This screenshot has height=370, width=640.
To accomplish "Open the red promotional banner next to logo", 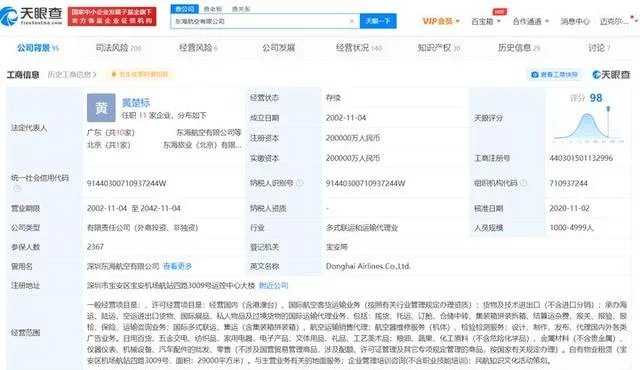I will coord(112,16).
